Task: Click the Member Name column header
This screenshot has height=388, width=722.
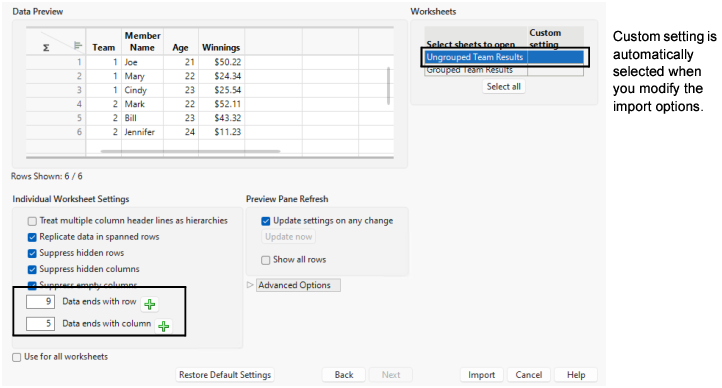Action: point(142,42)
